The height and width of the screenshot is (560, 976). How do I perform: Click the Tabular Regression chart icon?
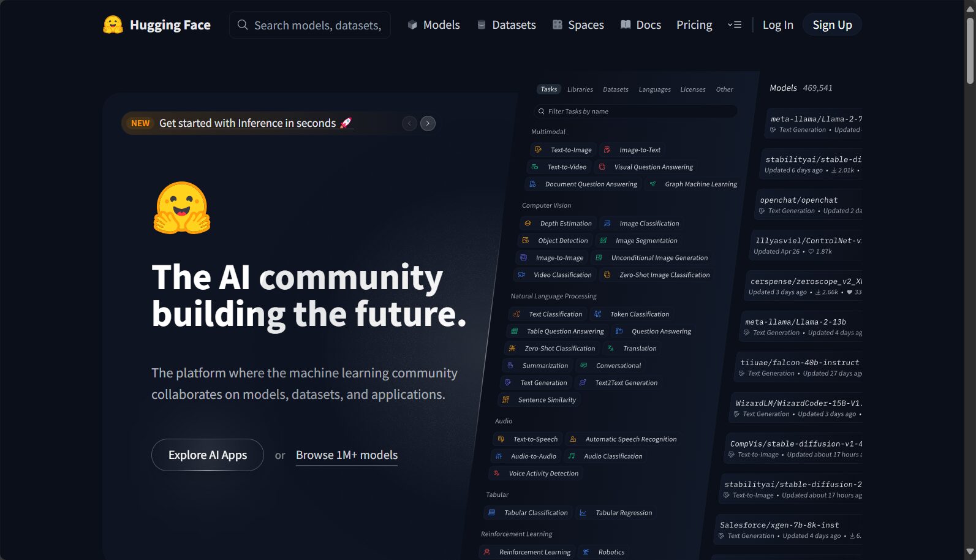pos(583,512)
